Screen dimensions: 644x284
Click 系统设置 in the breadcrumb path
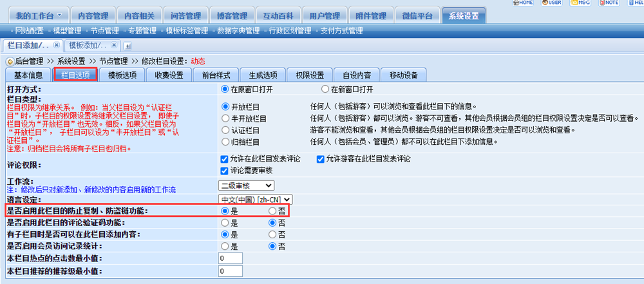pyautogui.click(x=71, y=62)
